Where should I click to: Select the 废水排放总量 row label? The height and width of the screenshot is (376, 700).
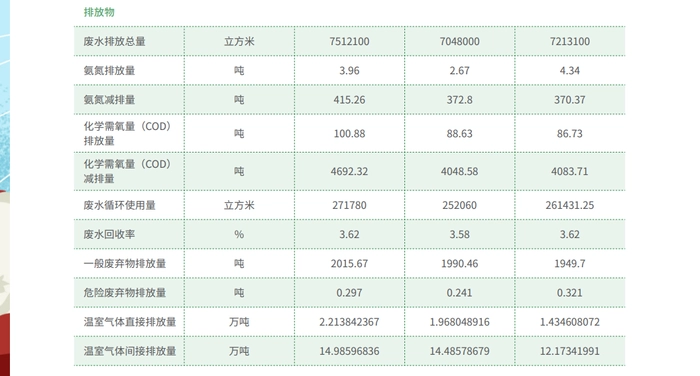[x=114, y=42]
